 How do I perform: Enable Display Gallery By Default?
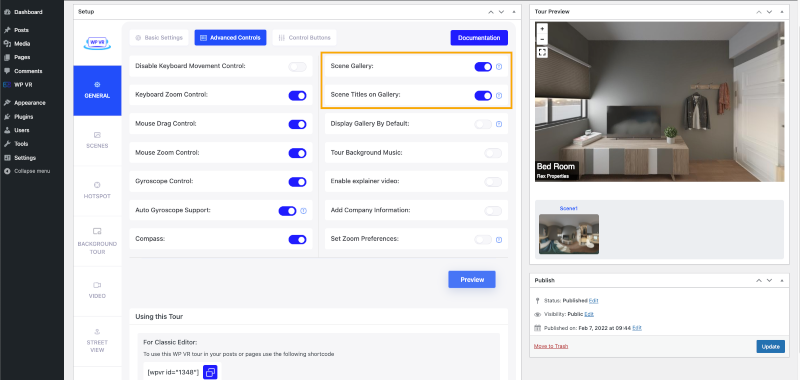click(x=483, y=124)
